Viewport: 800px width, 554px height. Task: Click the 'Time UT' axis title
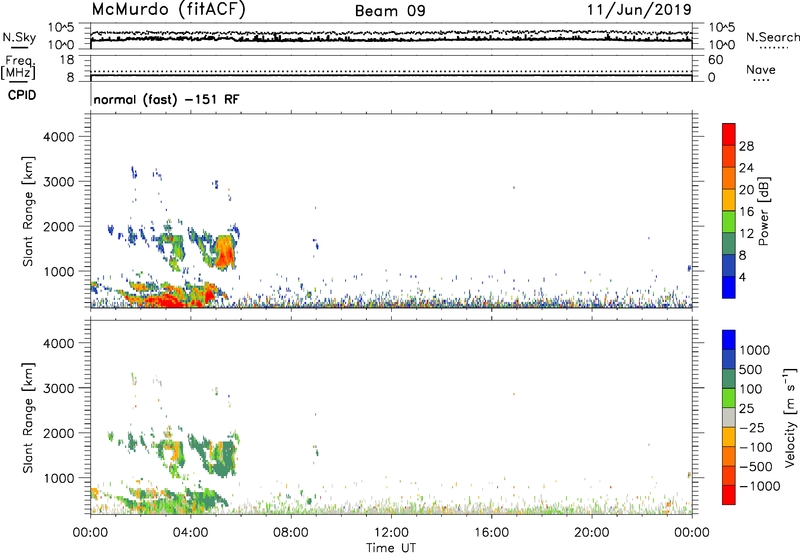391,548
